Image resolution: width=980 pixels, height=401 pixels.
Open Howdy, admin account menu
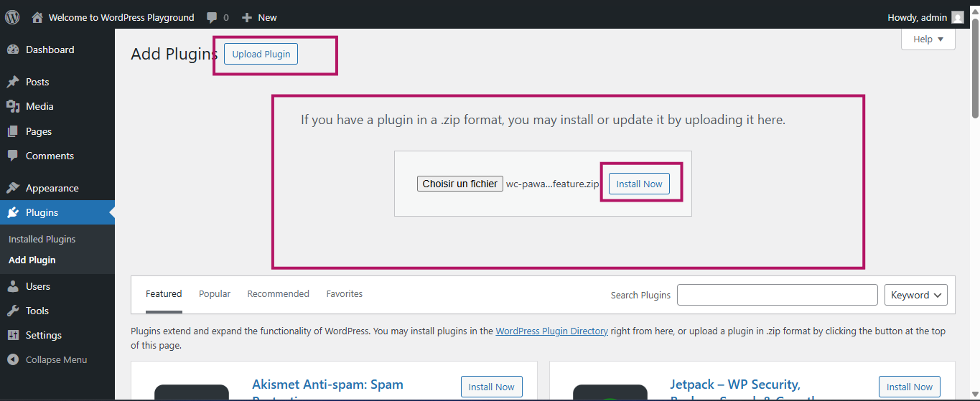(x=925, y=17)
